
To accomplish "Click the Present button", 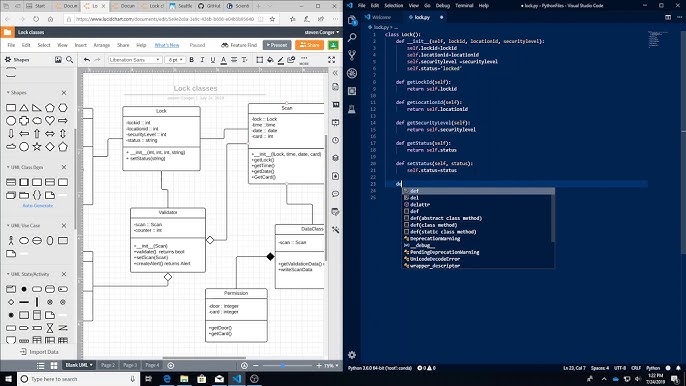I will (277, 45).
